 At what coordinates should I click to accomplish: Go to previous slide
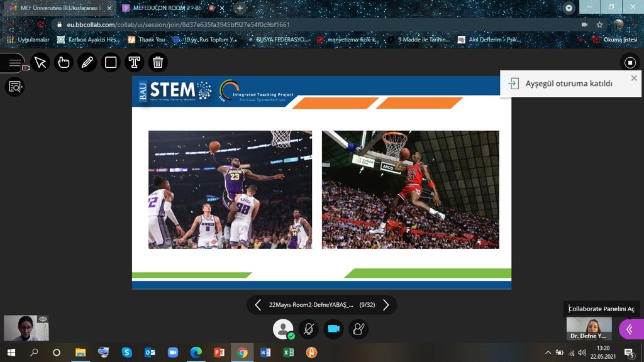pos(258,305)
